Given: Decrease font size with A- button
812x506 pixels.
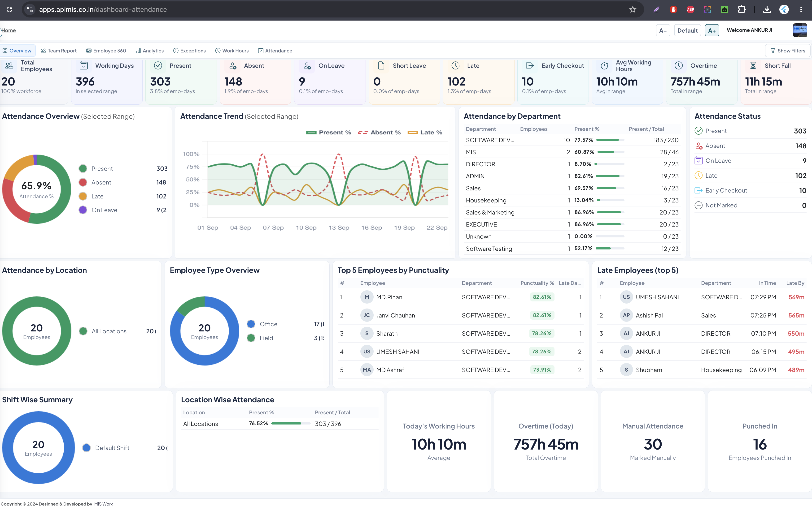Looking at the screenshot, I should [663, 30].
